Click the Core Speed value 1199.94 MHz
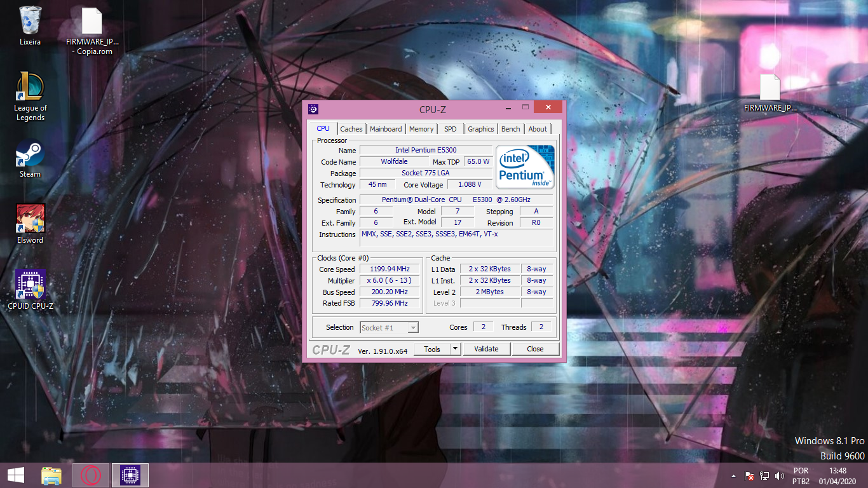This screenshot has height=488, width=868. click(390, 269)
